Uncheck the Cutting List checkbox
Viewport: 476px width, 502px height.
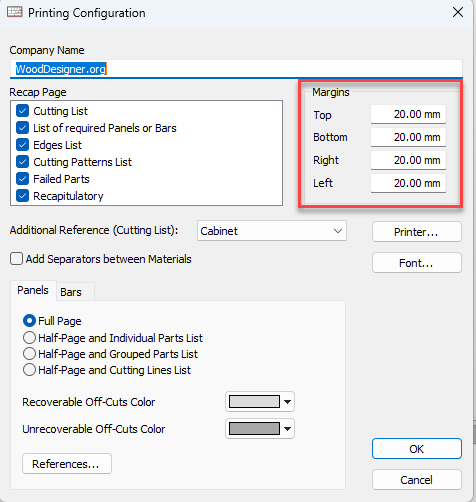(22, 111)
